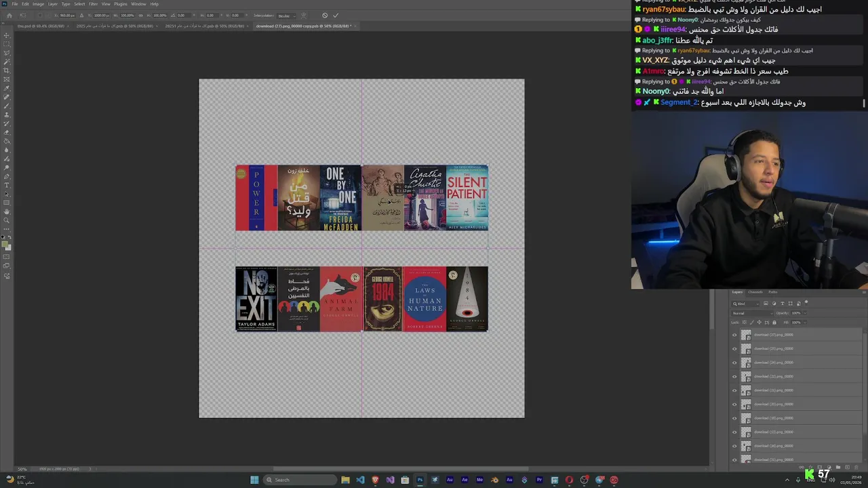Open the Interpolation Bicubic dropdown
This screenshot has height=488, width=868.
pos(288,15)
